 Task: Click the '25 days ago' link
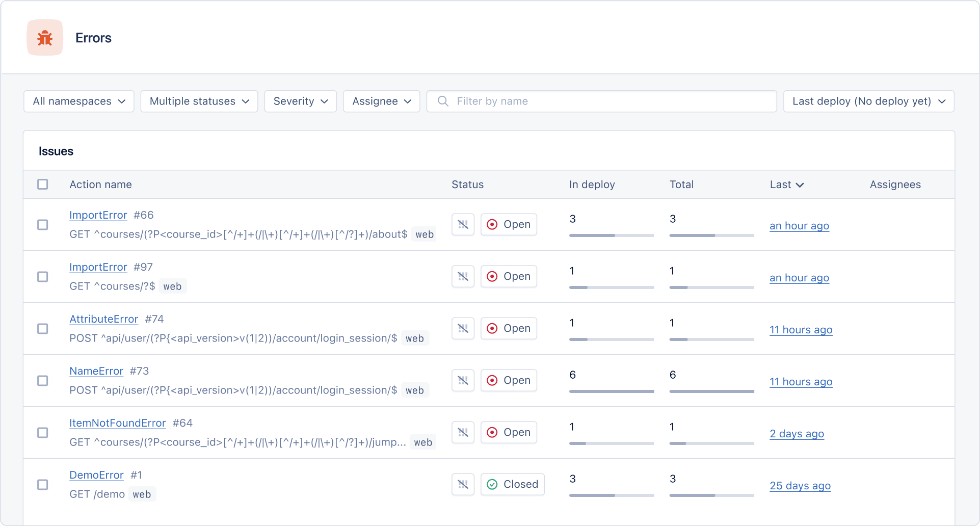[x=800, y=486]
